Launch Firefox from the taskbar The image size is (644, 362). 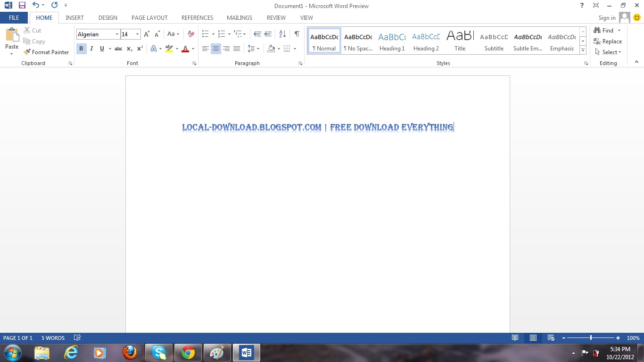point(130,353)
